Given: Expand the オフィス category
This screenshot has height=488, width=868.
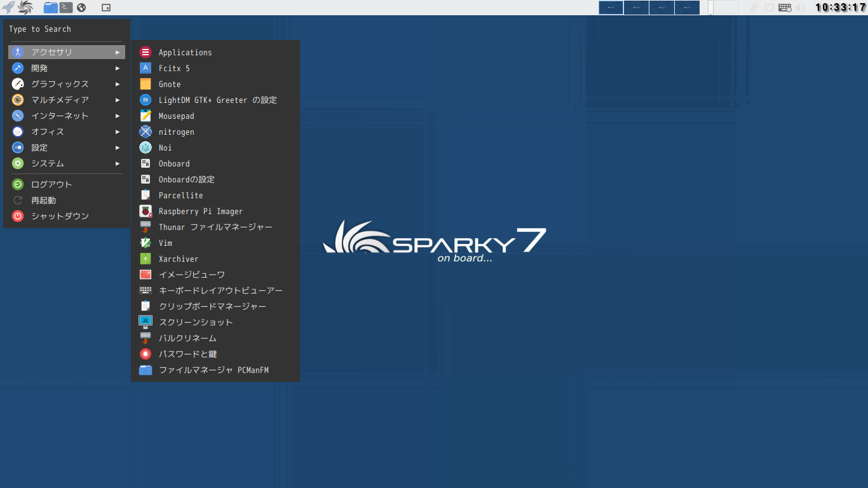Looking at the screenshot, I should coord(67,132).
